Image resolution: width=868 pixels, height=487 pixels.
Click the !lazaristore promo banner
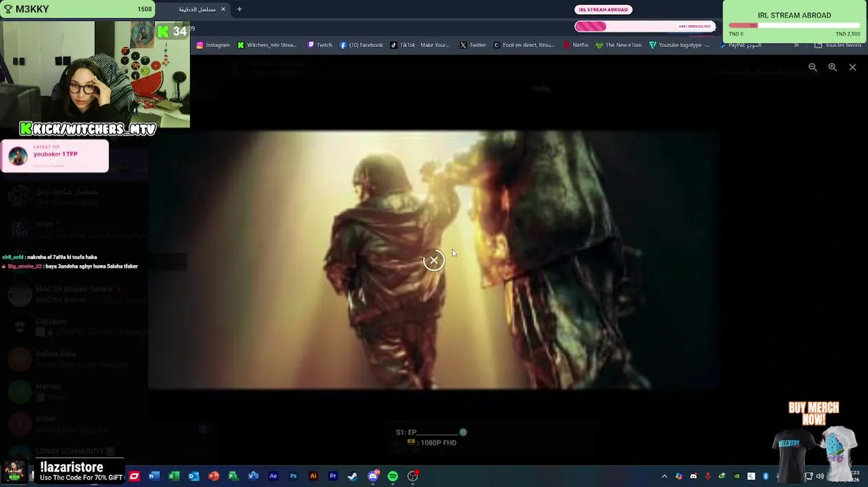pos(81,471)
